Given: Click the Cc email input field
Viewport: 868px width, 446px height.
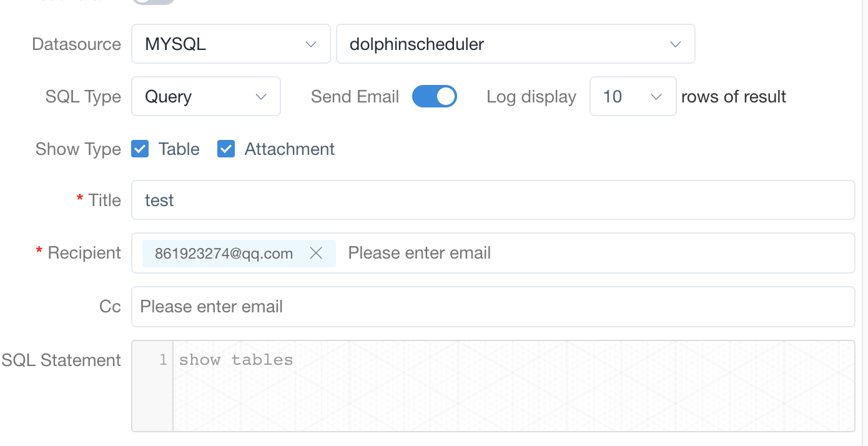Looking at the screenshot, I should pyautogui.click(x=493, y=306).
